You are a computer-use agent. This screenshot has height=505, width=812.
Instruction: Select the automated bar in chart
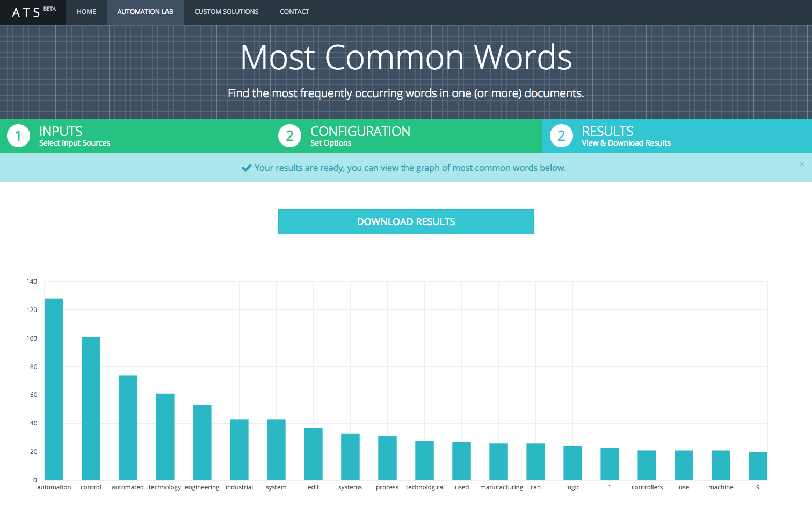[x=128, y=428]
